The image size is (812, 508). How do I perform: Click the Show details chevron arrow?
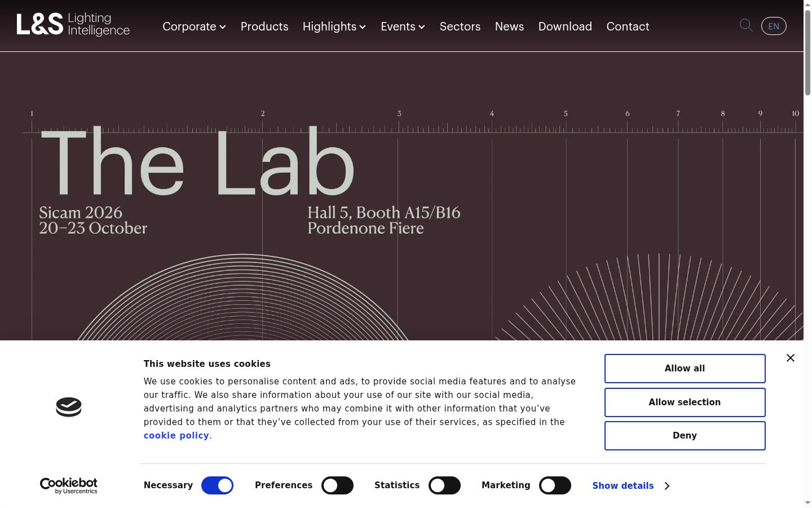pos(667,486)
